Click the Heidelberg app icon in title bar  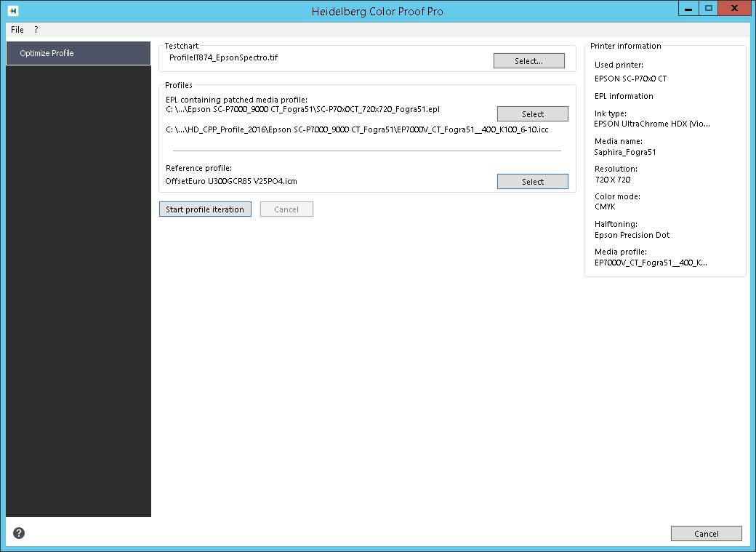pos(13,11)
